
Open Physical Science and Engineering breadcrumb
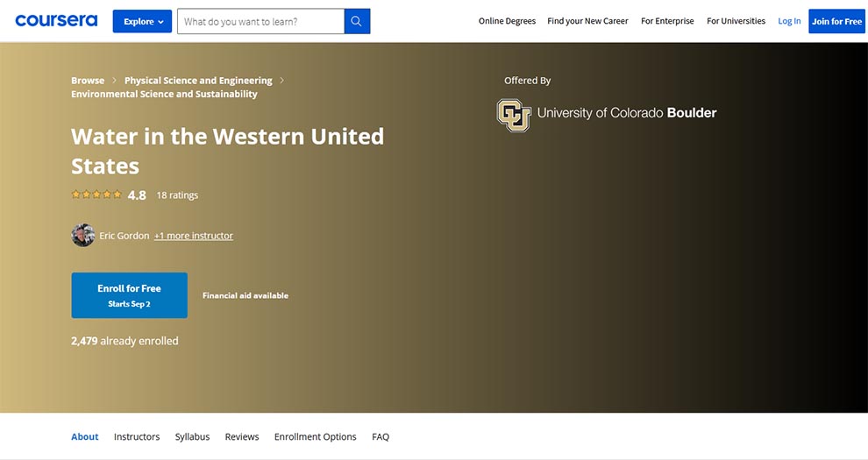click(198, 81)
